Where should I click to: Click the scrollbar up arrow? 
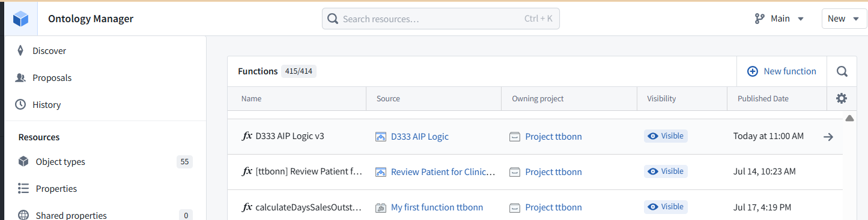[x=849, y=118]
